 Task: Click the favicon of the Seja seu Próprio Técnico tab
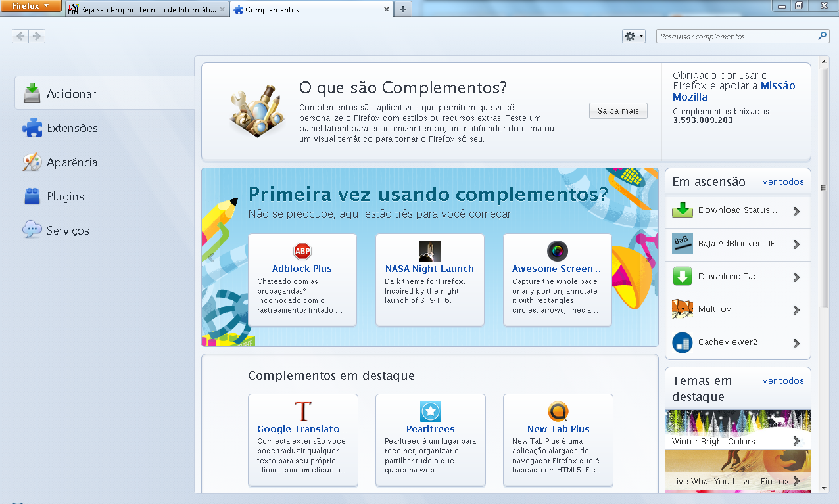(73, 10)
